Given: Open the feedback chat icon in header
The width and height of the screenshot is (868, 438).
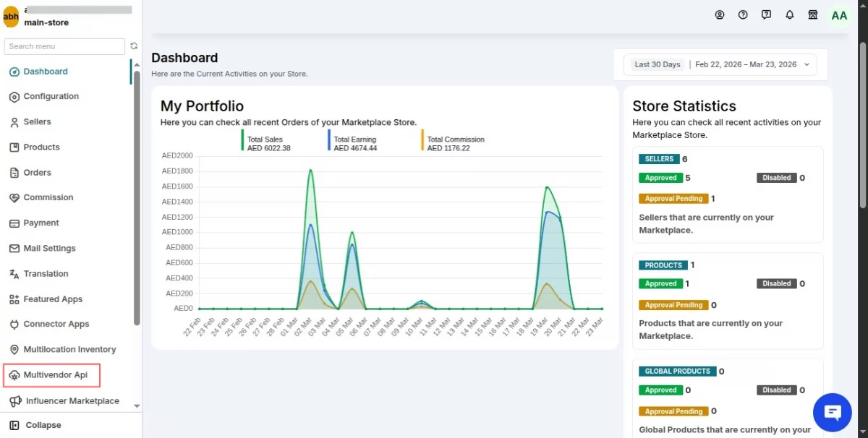Looking at the screenshot, I should (x=767, y=14).
